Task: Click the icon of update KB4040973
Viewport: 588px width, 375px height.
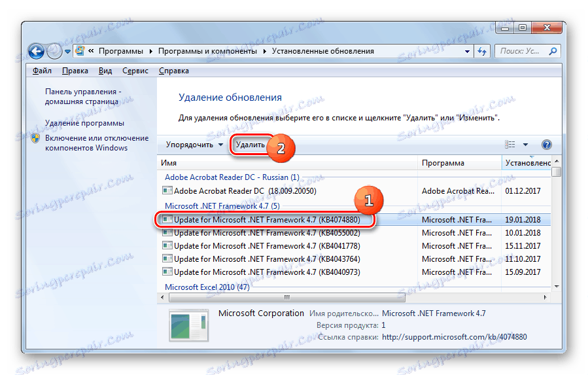Action: click(167, 272)
